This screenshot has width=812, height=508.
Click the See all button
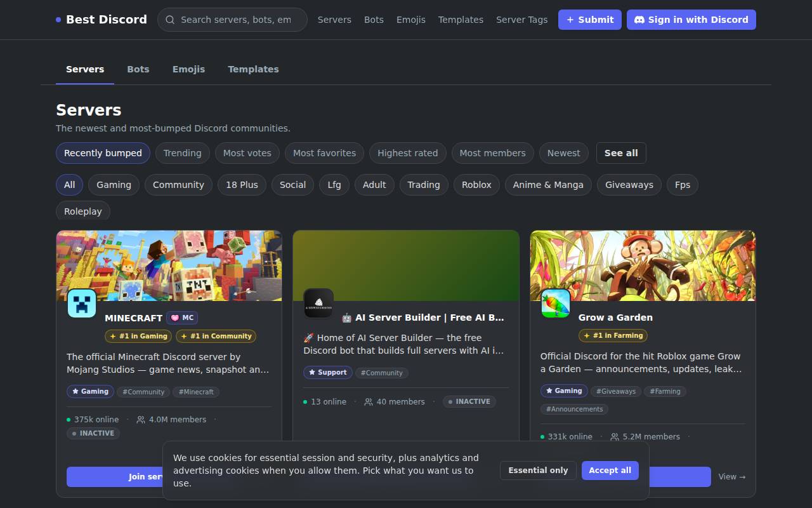tap(621, 153)
